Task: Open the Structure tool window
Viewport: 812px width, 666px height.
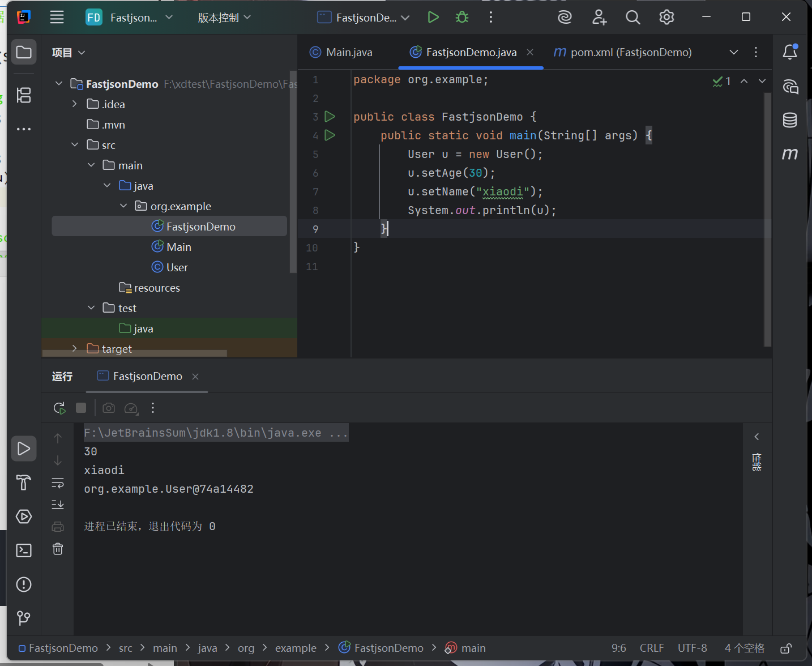Action: [x=24, y=95]
